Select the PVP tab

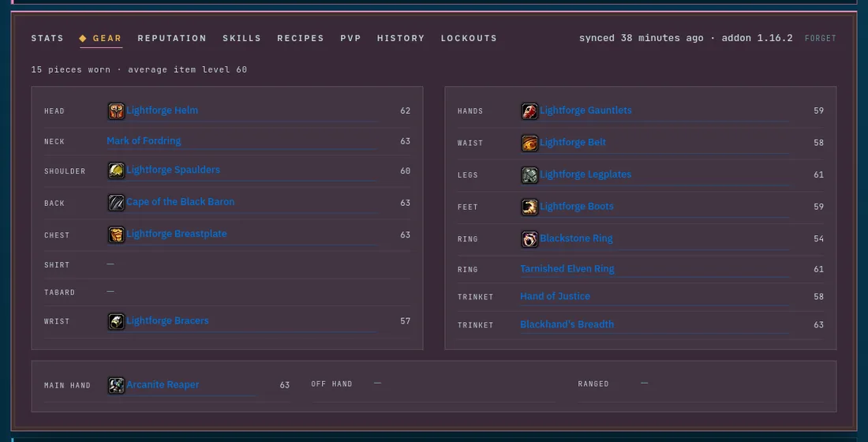[x=351, y=38]
